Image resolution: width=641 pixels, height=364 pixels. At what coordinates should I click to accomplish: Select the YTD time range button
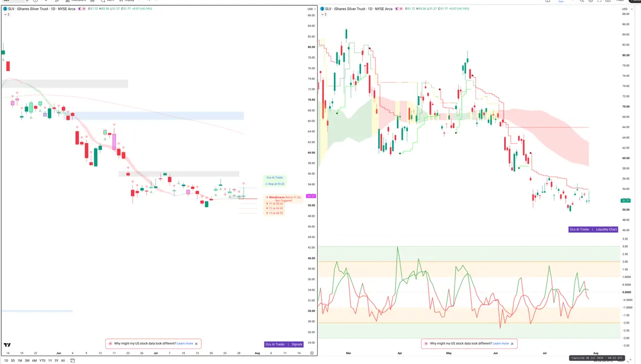coord(42,361)
